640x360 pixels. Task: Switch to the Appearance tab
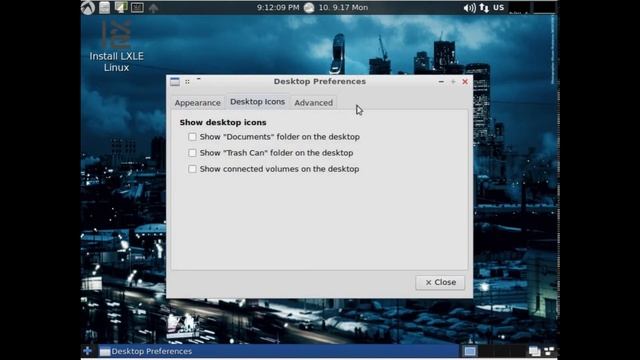(x=198, y=103)
